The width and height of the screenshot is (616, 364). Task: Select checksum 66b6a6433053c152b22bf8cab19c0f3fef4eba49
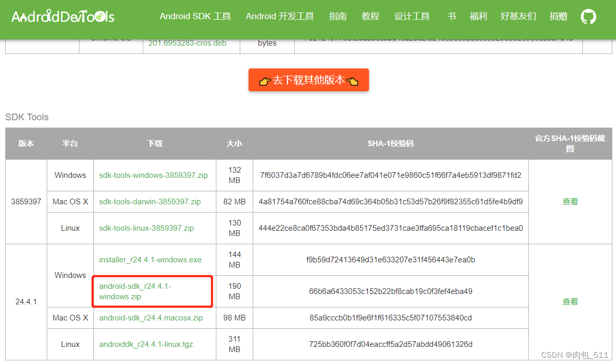390,291
